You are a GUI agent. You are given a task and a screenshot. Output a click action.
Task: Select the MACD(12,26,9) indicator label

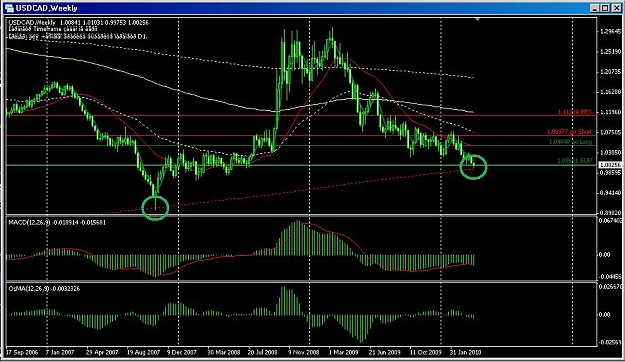[57, 222]
